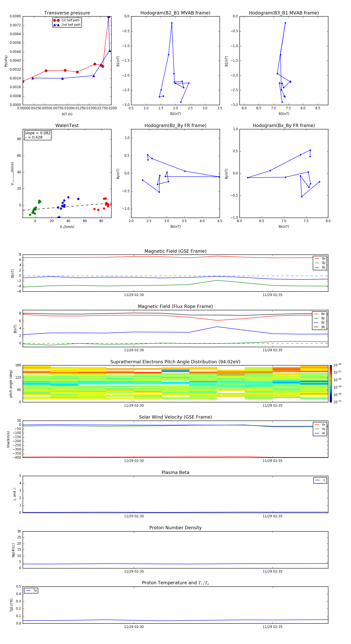Click 'Hodogram(B2_B1 MVAB frame)' title
This screenshot has width=351, height=644.
pos(175,13)
